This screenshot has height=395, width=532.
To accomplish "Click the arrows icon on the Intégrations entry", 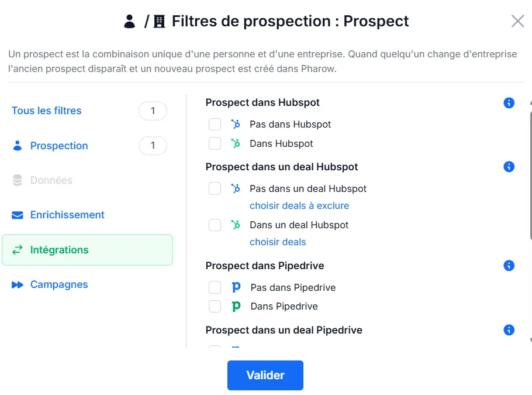I will tap(16, 249).
